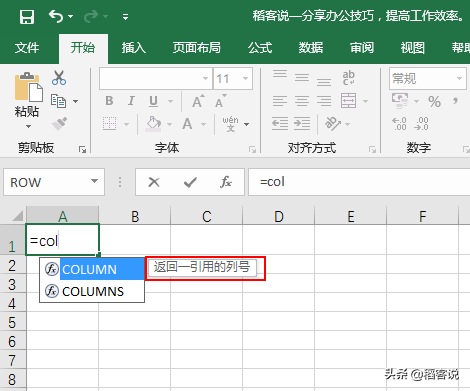The height and width of the screenshot is (391, 470).
Task: Click the Decrease Indent icon
Action: [x=280, y=124]
